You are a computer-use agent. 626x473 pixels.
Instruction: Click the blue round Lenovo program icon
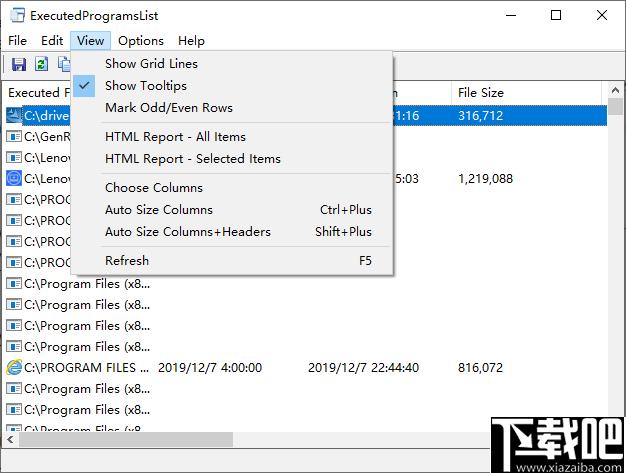pyautogui.click(x=14, y=178)
